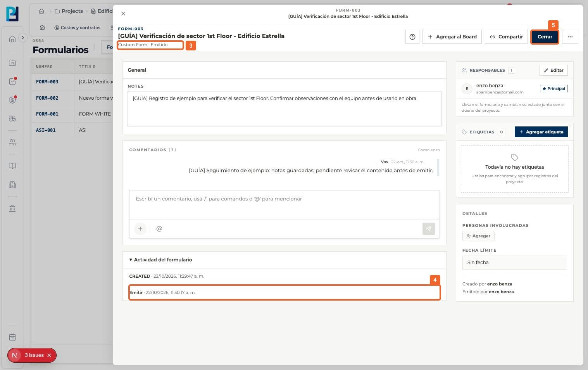This screenshot has height=370, width=588.
Task: Focus the comment input field
Action: [x=285, y=204]
